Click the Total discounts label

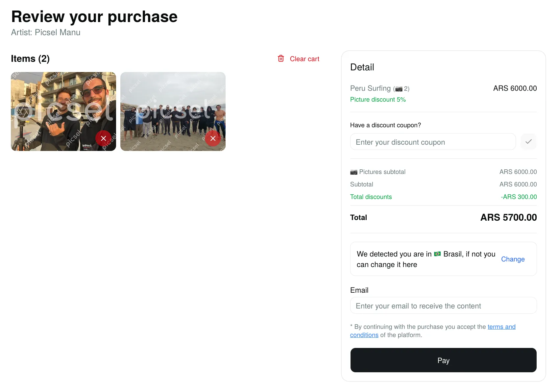[x=371, y=197]
